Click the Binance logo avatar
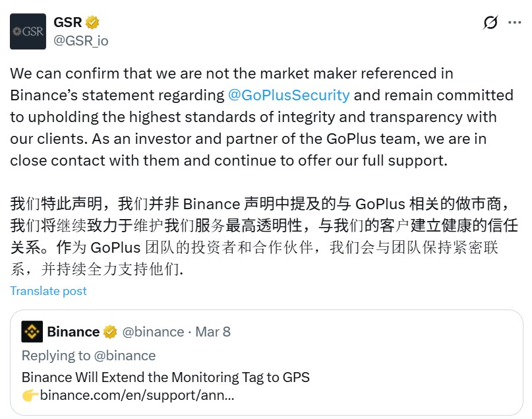532x419 pixels. pyautogui.click(x=32, y=331)
